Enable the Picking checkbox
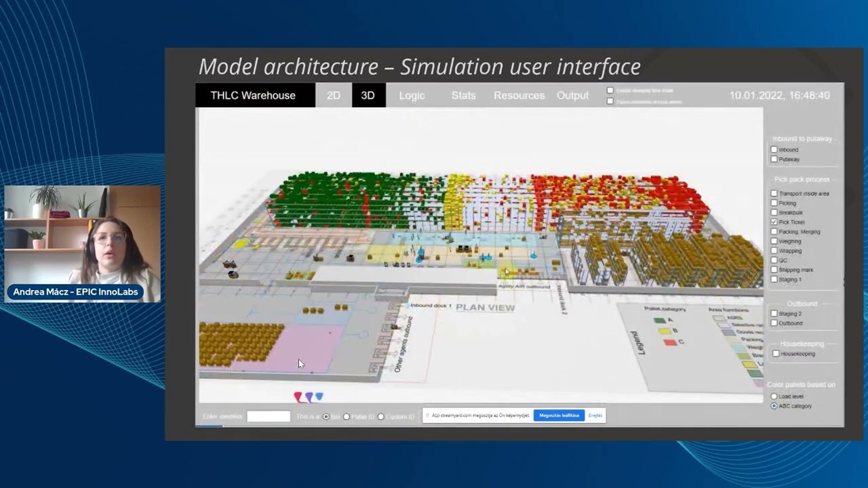The width and height of the screenshot is (868, 488). pos(774,203)
